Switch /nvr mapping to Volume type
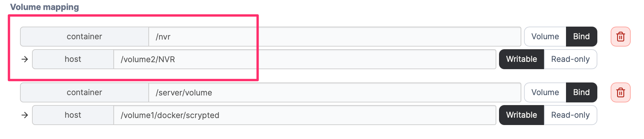This screenshot has width=644, height=139. tap(545, 37)
